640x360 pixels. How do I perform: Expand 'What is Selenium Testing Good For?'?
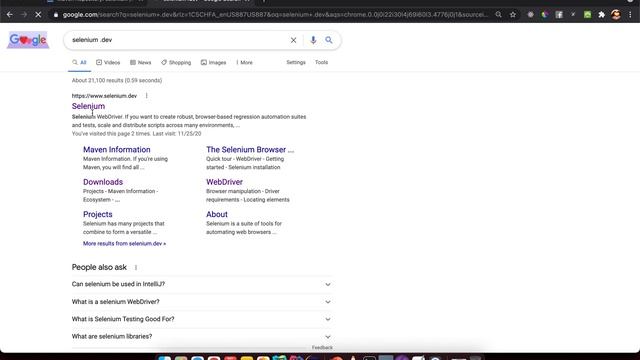pyautogui.click(x=202, y=319)
